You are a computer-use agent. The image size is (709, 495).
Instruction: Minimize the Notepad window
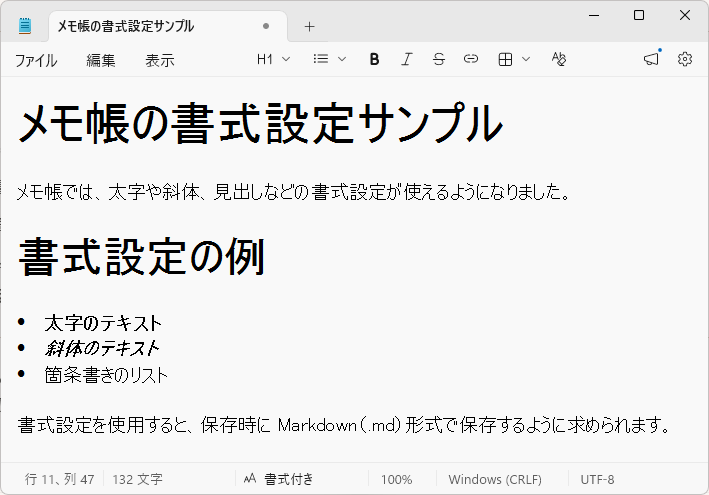pos(594,15)
